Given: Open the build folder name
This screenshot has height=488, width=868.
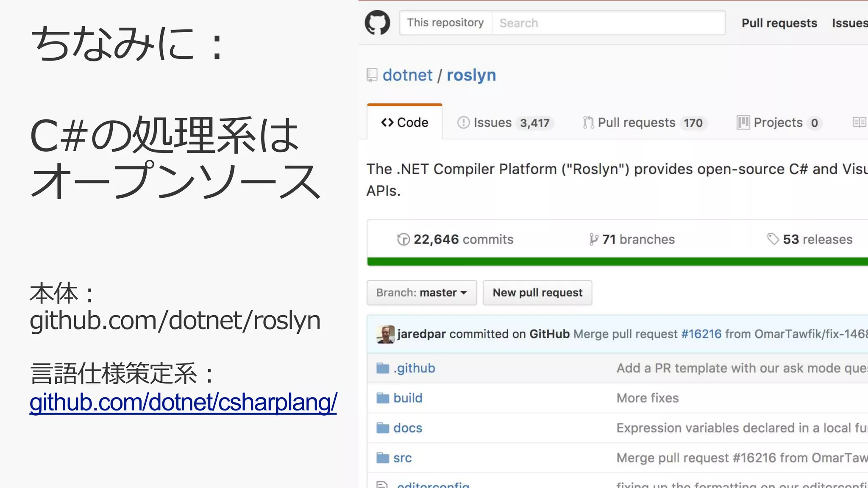Looking at the screenshot, I should (408, 398).
